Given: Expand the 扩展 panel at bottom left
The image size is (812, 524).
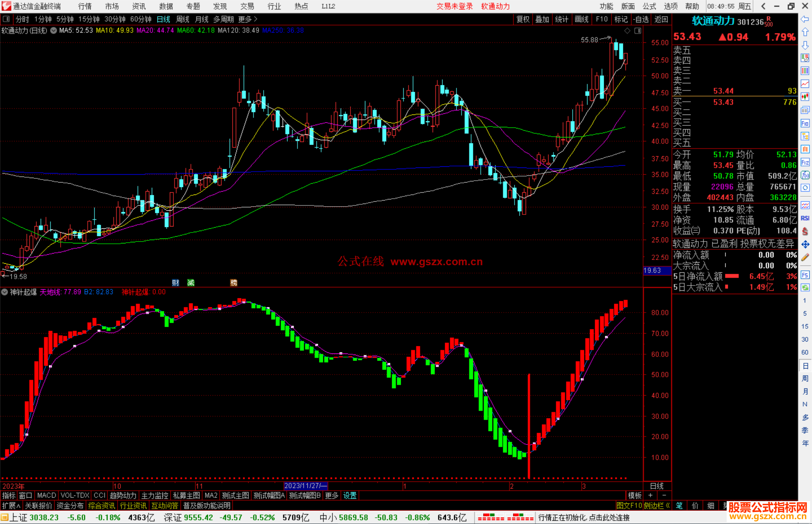Looking at the screenshot, I should point(11,506).
